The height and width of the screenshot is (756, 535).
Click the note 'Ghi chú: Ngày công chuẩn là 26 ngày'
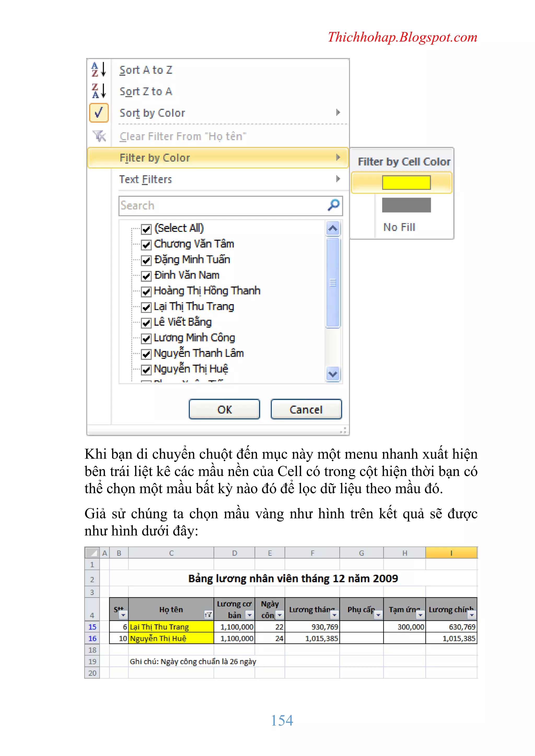[x=193, y=661]
